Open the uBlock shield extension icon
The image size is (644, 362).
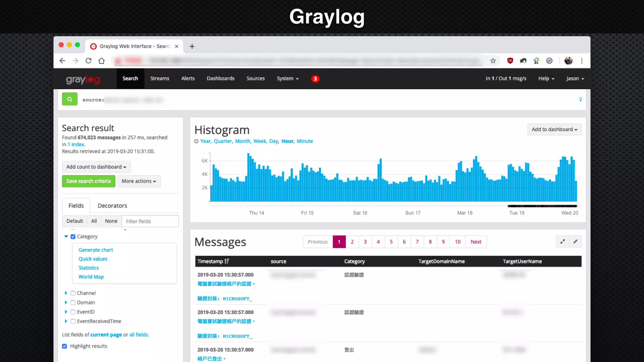510,61
